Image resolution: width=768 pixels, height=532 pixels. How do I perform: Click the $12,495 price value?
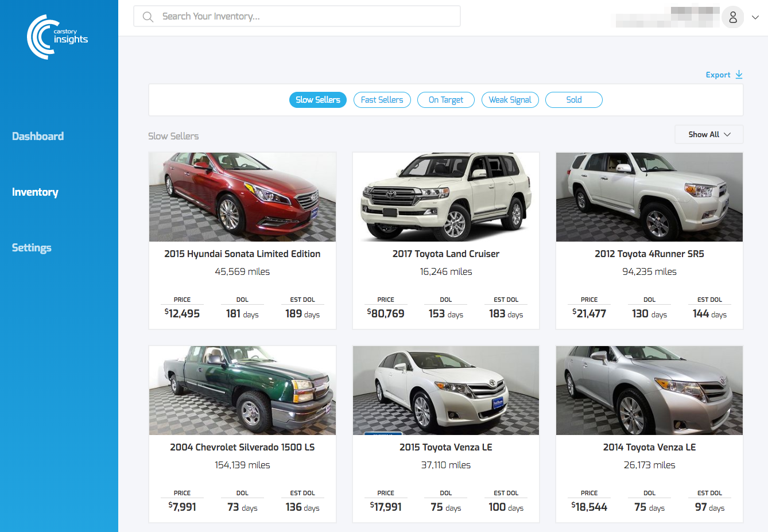coord(182,313)
